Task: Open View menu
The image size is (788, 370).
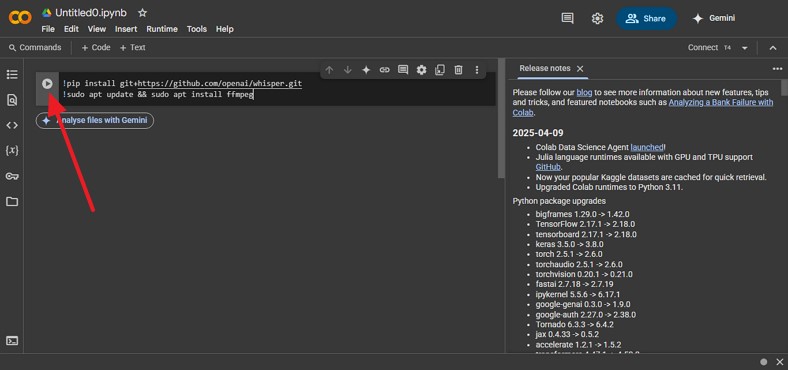Action: point(97,29)
